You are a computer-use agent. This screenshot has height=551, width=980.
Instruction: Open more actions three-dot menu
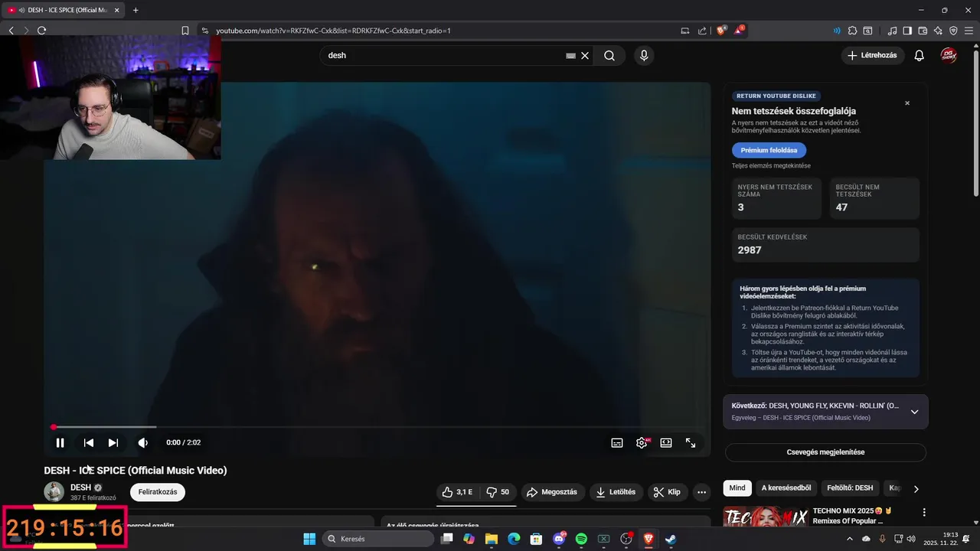coord(701,492)
